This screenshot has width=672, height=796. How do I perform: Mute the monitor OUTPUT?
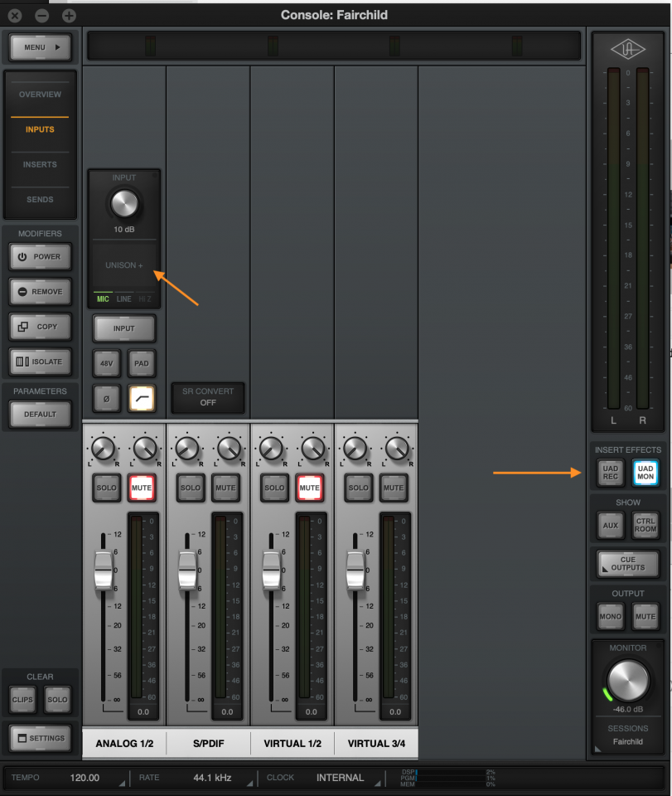(645, 616)
